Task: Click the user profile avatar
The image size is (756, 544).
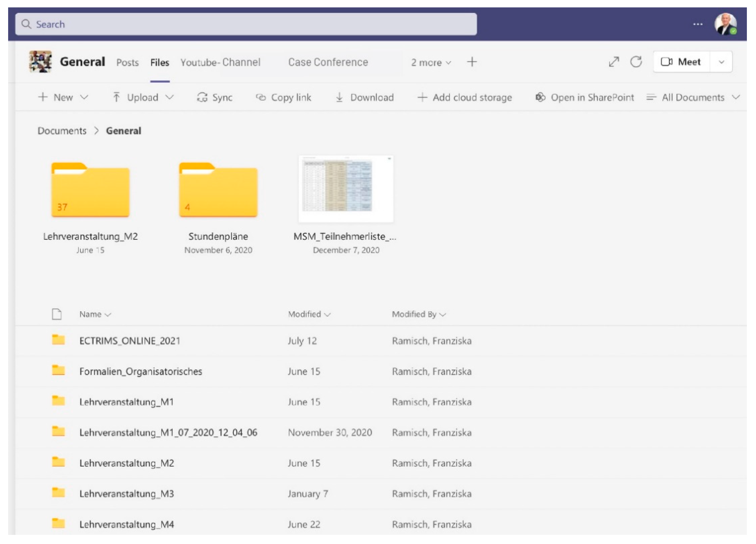Action: click(x=725, y=24)
